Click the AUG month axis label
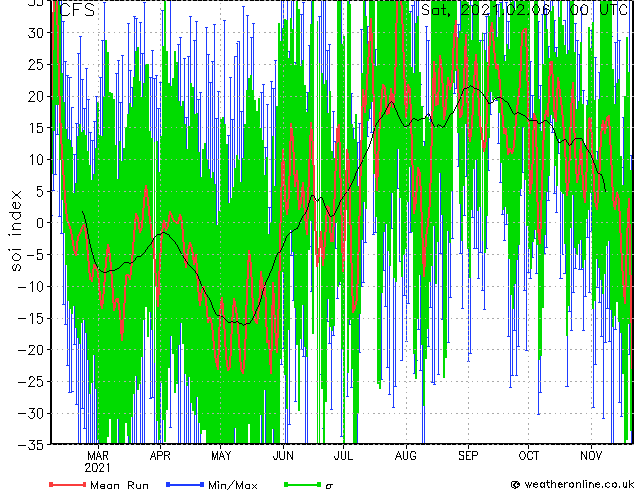Image resolution: width=634 pixels, height=490 pixels. [x=406, y=456]
